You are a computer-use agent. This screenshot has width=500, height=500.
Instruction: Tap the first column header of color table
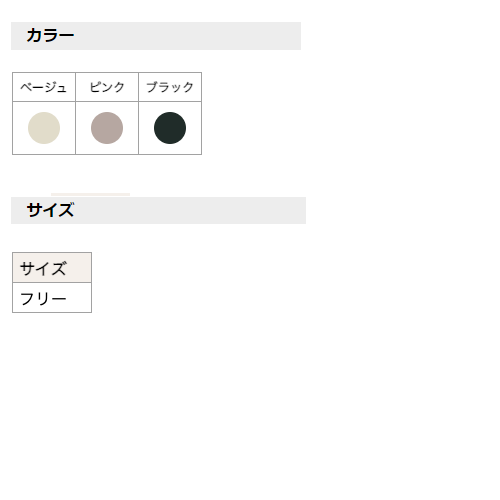44,87
